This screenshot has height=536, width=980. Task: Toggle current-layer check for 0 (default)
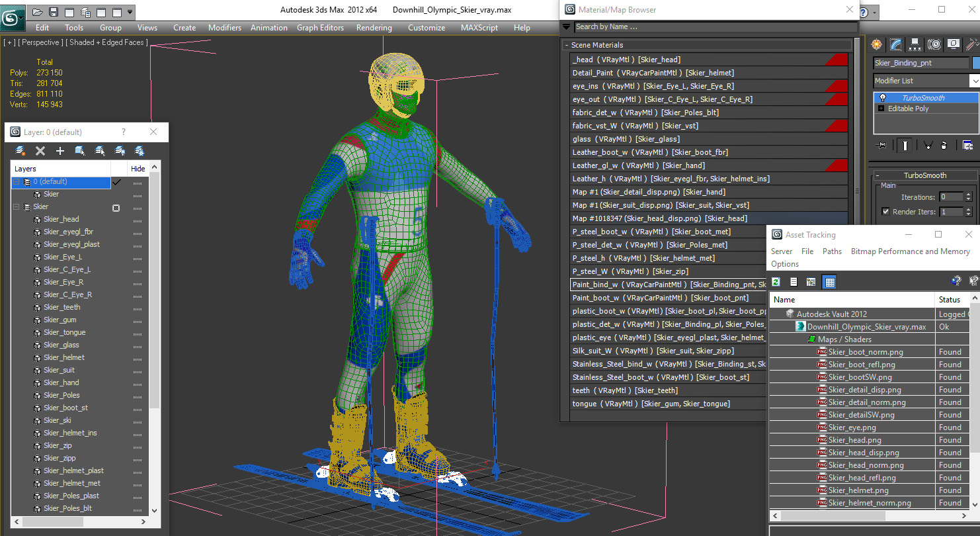tap(117, 181)
